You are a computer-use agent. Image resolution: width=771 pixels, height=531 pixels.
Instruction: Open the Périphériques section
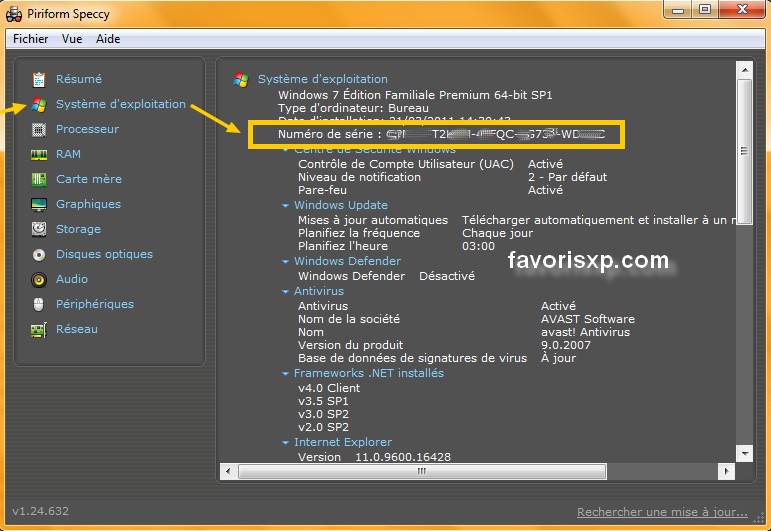click(95, 304)
